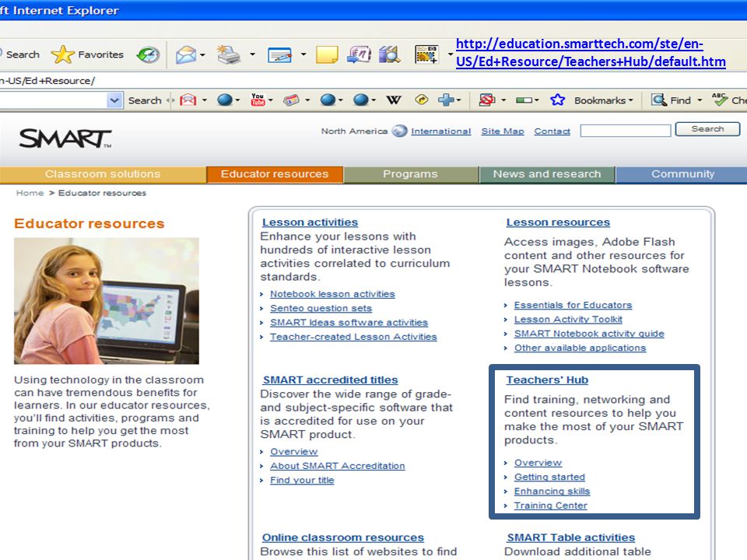Click the HP Smart Select image icon
The width and height of the screenshot is (747, 560).
[426, 54]
